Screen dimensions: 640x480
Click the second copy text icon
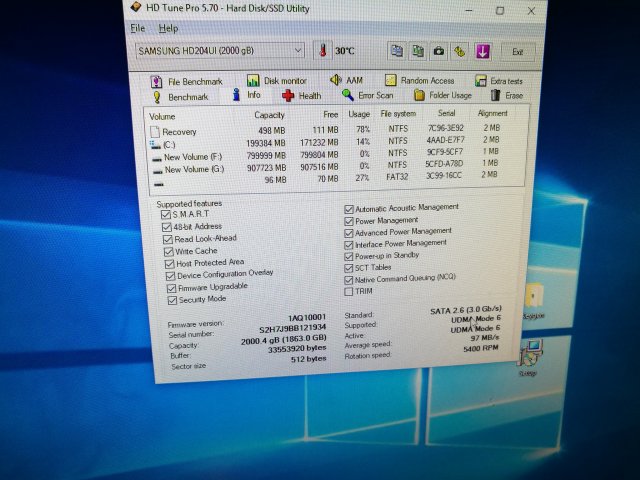pos(417,51)
